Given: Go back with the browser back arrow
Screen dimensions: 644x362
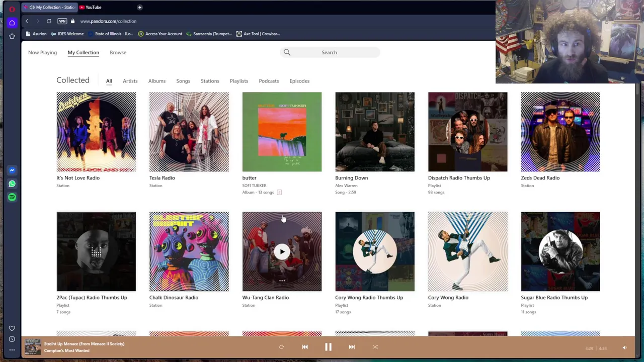Looking at the screenshot, I should click(x=27, y=21).
